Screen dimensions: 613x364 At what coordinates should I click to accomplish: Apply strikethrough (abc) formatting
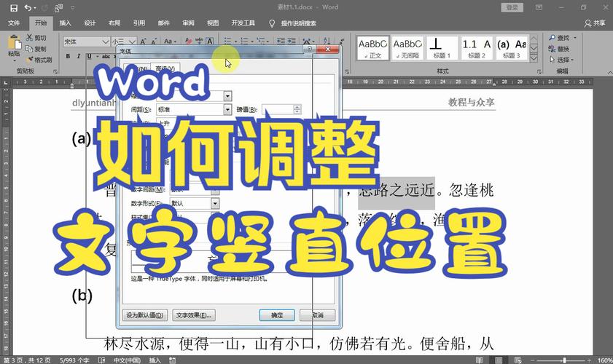click(x=106, y=56)
